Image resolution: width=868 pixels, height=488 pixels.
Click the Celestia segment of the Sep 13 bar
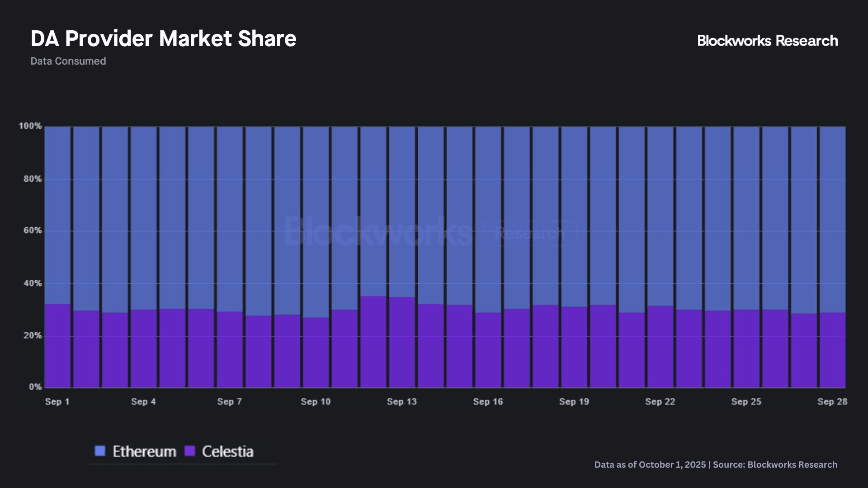point(402,343)
